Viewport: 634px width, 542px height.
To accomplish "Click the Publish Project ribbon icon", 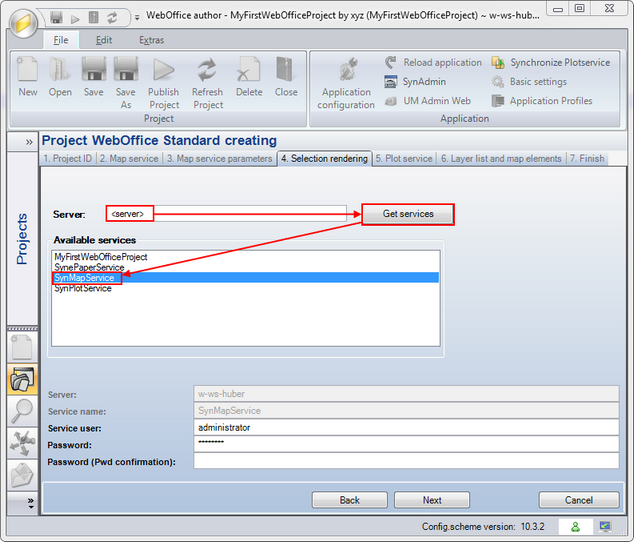I will point(163,83).
